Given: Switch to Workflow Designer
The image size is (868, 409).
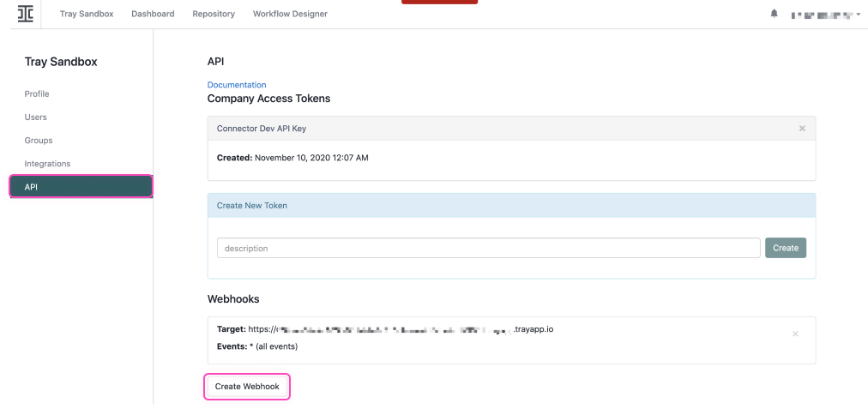Looking at the screenshot, I should point(290,14).
